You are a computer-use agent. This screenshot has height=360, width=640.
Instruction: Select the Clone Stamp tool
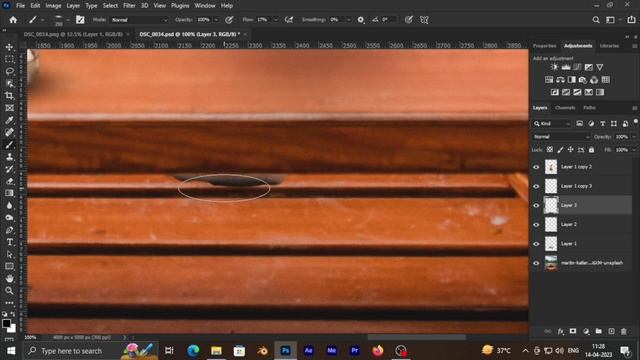(x=9, y=157)
